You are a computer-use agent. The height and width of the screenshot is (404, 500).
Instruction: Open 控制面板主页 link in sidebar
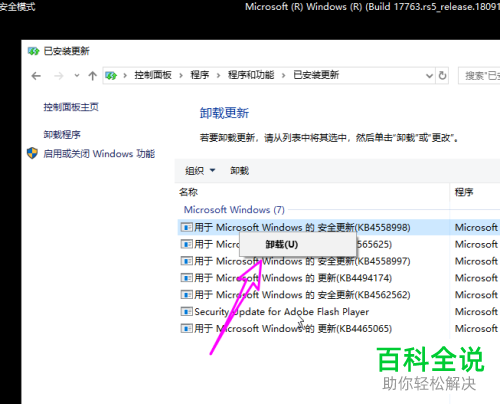tap(71, 107)
